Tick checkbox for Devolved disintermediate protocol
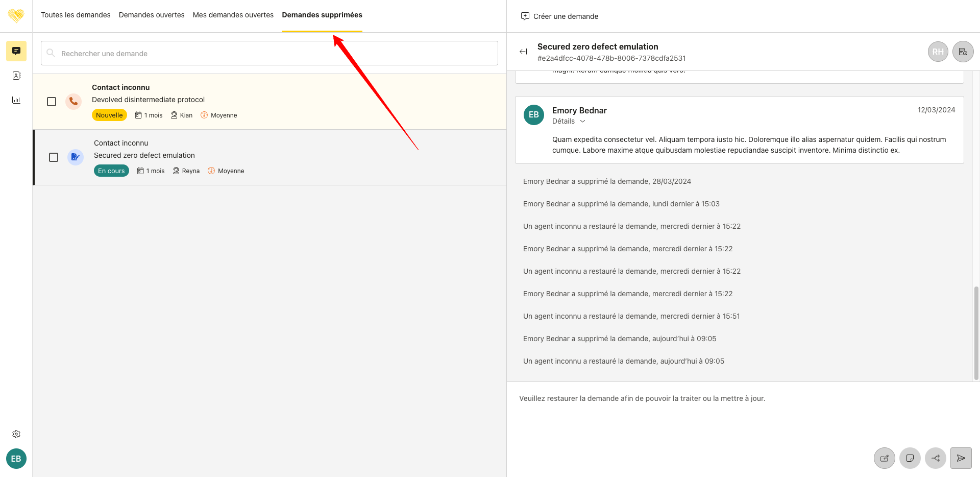This screenshot has width=980, height=477. (x=52, y=102)
